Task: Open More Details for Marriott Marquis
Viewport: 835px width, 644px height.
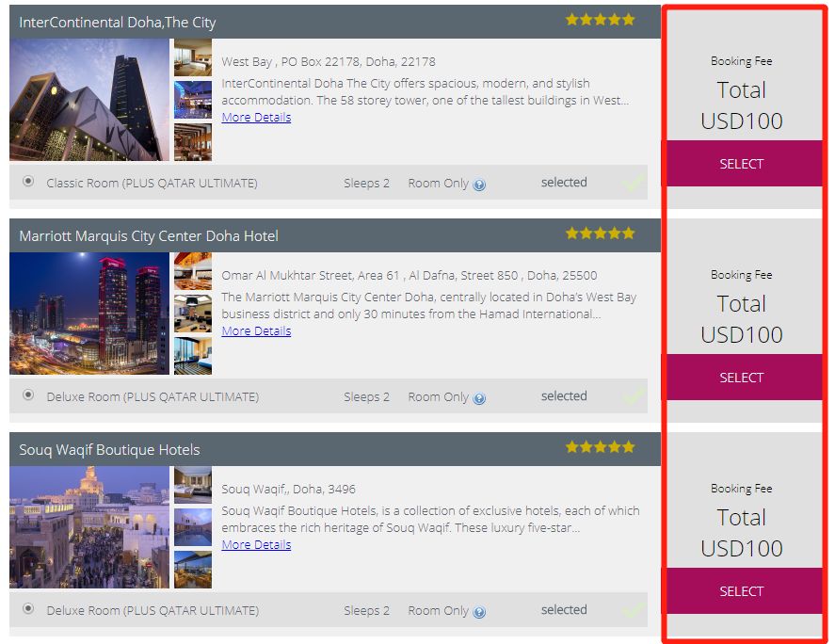Action: [x=256, y=330]
